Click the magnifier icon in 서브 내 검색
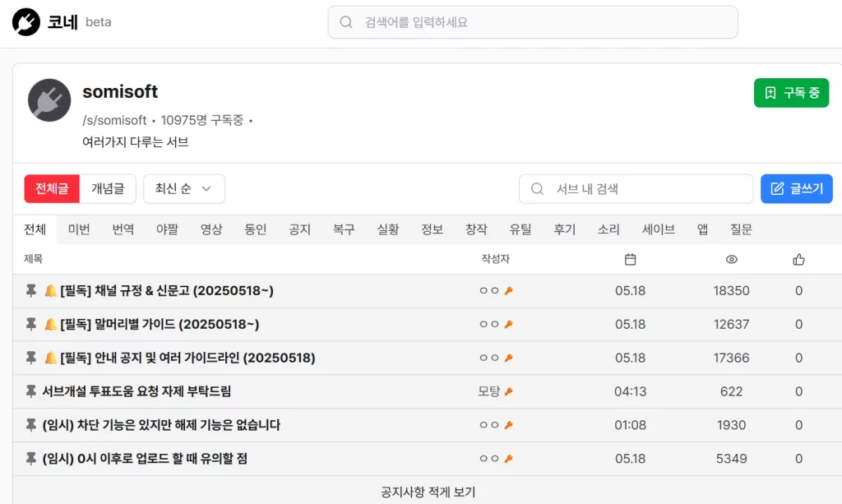Viewport: 842px width, 504px height. pos(537,189)
